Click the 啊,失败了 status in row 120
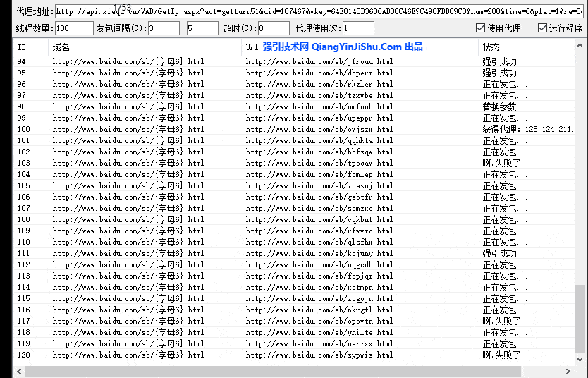The image size is (588, 378). [x=501, y=355]
